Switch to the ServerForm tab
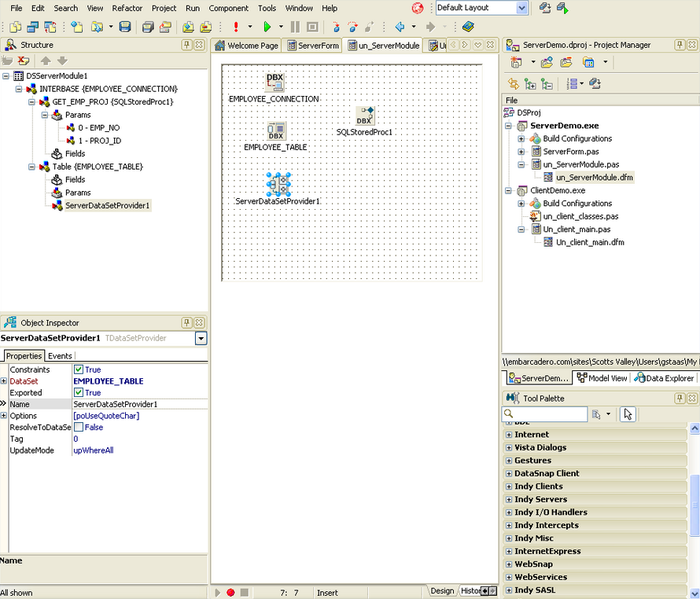The height and width of the screenshot is (599, 700). click(x=313, y=46)
